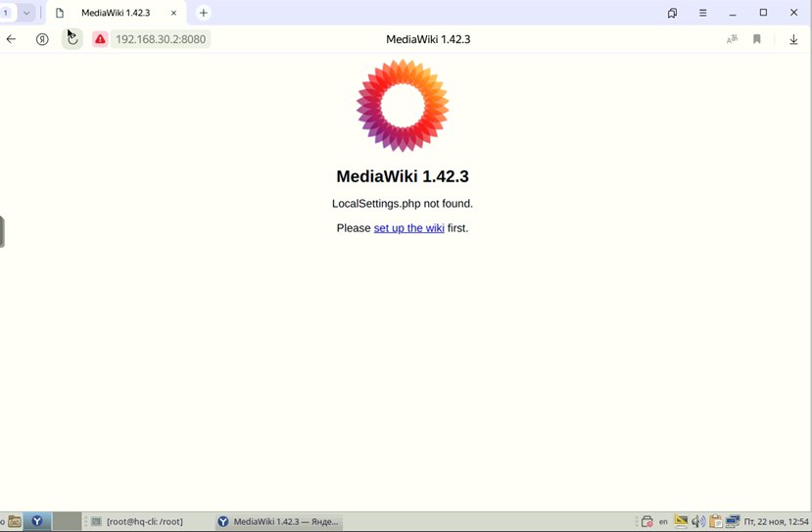Show the red insecure connection warning
812x532 pixels.
[100, 39]
